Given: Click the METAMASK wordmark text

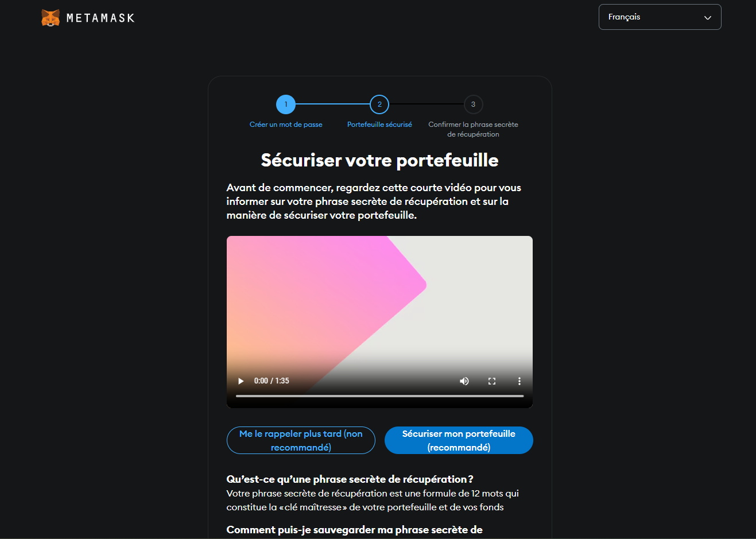Looking at the screenshot, I should click(x=100, y=18).
